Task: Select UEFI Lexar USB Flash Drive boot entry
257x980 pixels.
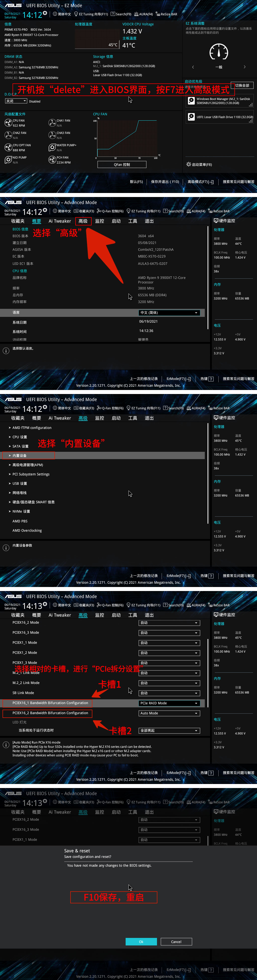Action: coord(220,117)
